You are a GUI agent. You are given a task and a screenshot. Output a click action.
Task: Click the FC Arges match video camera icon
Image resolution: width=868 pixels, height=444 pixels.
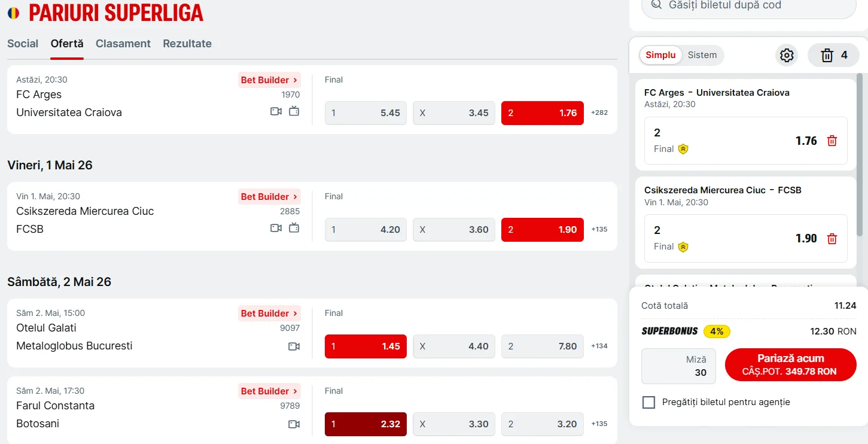point(276,111)
